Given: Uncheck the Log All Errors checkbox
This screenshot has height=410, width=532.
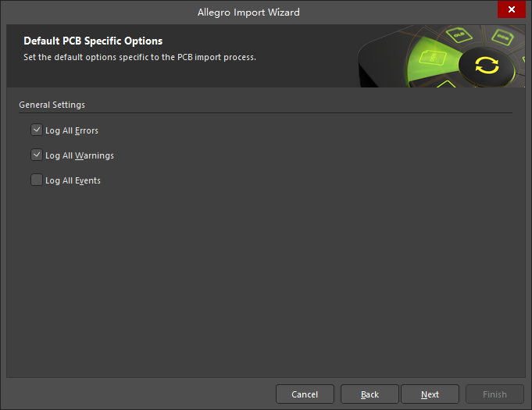Looking at the screenshot, I should click(37, 130).
